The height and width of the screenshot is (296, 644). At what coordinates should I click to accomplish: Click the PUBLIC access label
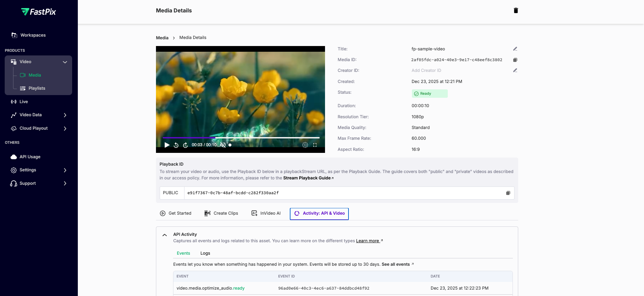pyautogui.click(x=170, y=193)
